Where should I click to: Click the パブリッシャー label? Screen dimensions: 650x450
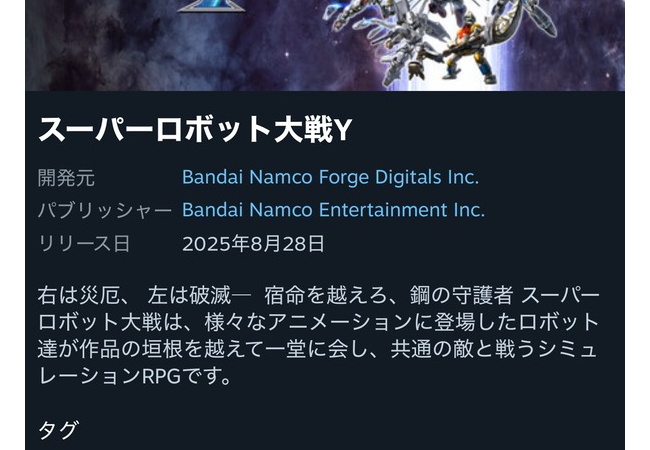point(104,210)
